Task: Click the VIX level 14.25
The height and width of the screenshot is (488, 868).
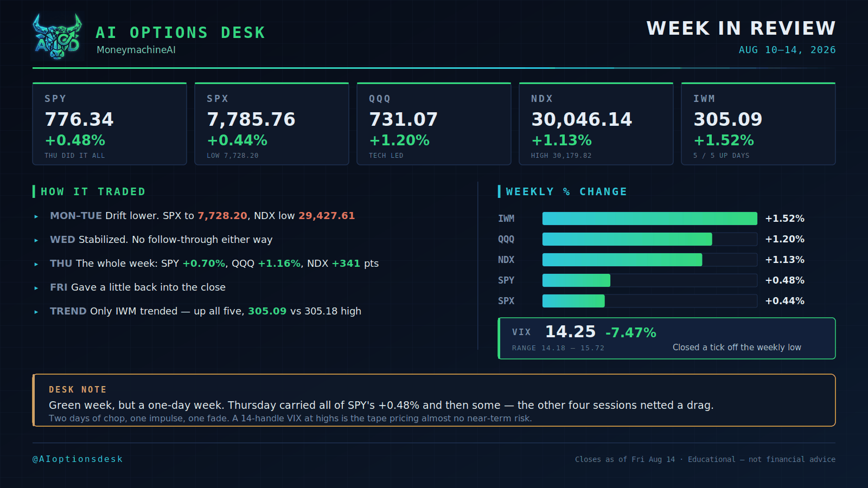Action: coord(570,332)
